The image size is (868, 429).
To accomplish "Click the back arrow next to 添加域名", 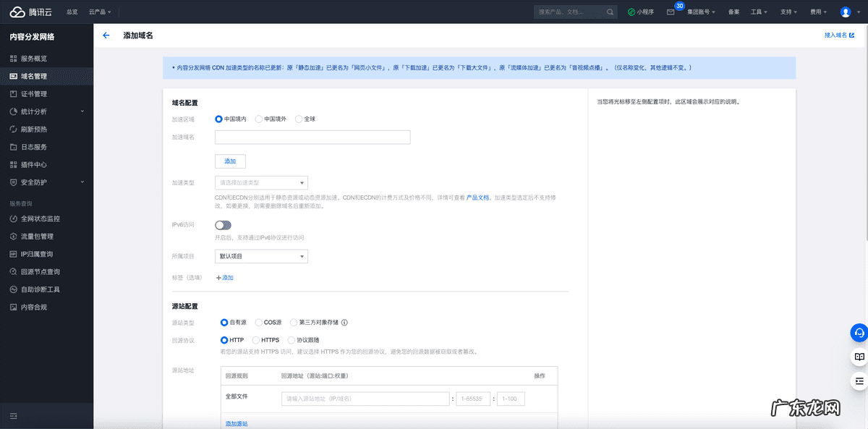I will (x=106, y=35).
